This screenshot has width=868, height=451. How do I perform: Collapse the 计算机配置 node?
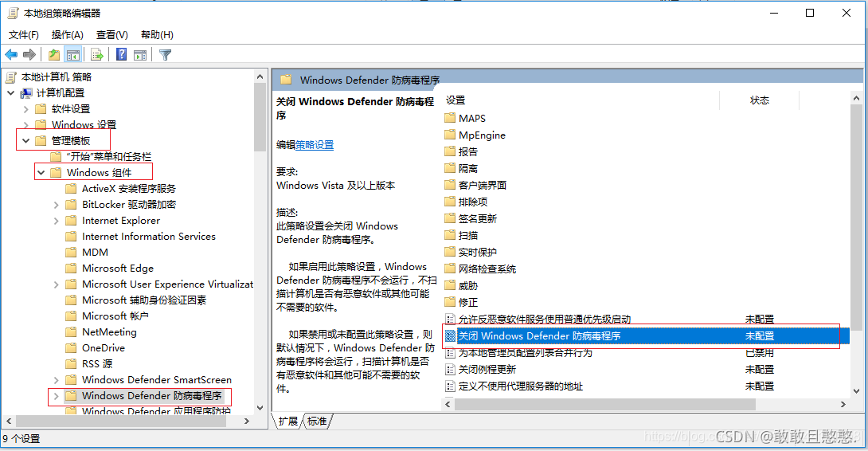11,92
